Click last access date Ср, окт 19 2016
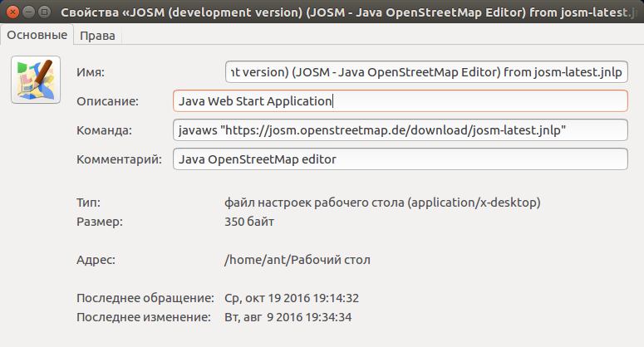Viewport: 644px width, 347px height. tap(292, 298)
